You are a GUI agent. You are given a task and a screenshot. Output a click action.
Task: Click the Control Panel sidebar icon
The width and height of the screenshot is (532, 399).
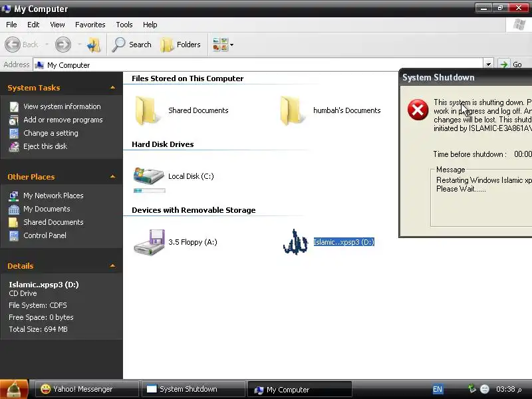coord(14,235)
